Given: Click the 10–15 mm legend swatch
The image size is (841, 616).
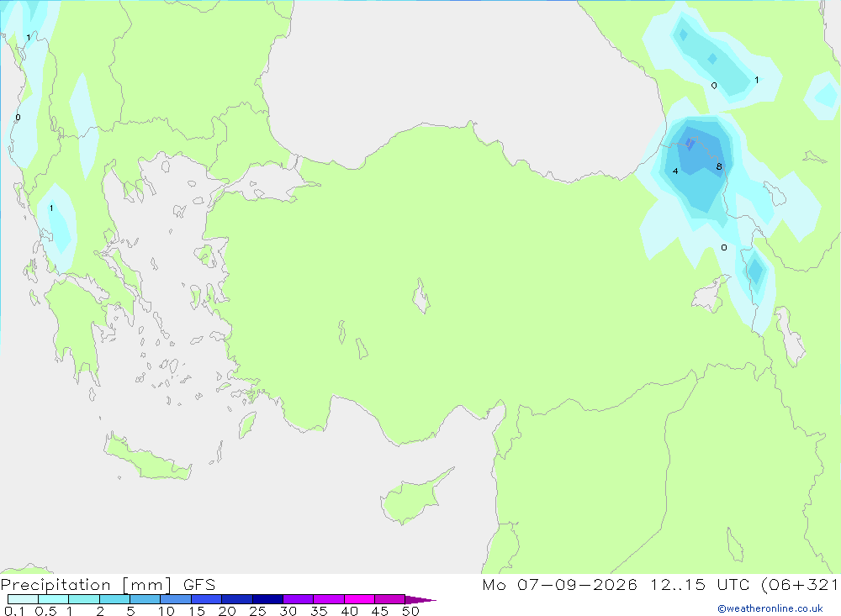Looking at the screenshot, I should pyautogui.click(x=176, y=599).
